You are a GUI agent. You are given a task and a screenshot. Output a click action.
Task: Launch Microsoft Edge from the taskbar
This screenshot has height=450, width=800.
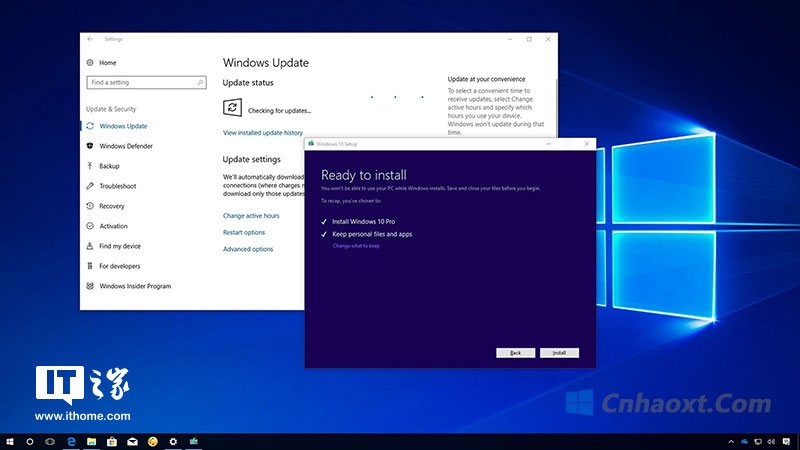pyautogui.click(x=71, y=442)
